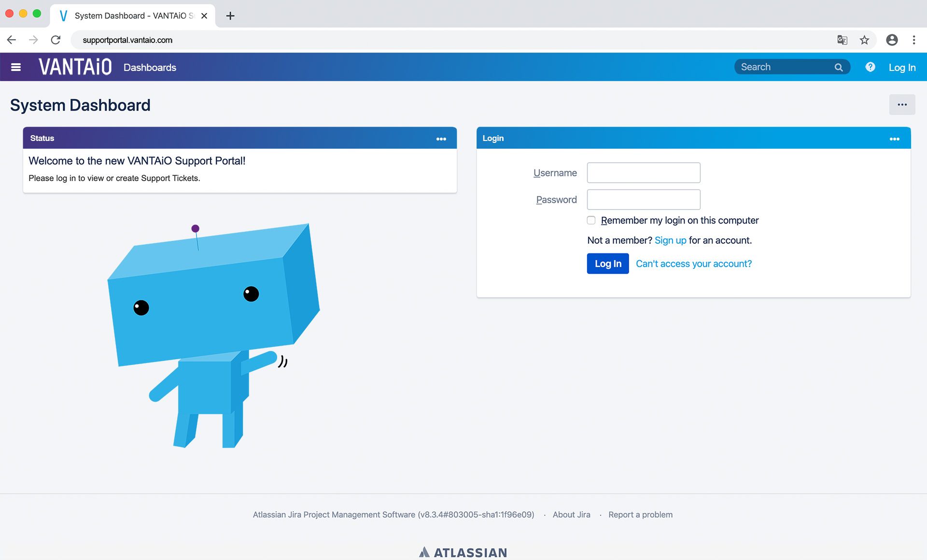
Task: Open the hamburger sidebar menu icon
Action: point(16,67)
